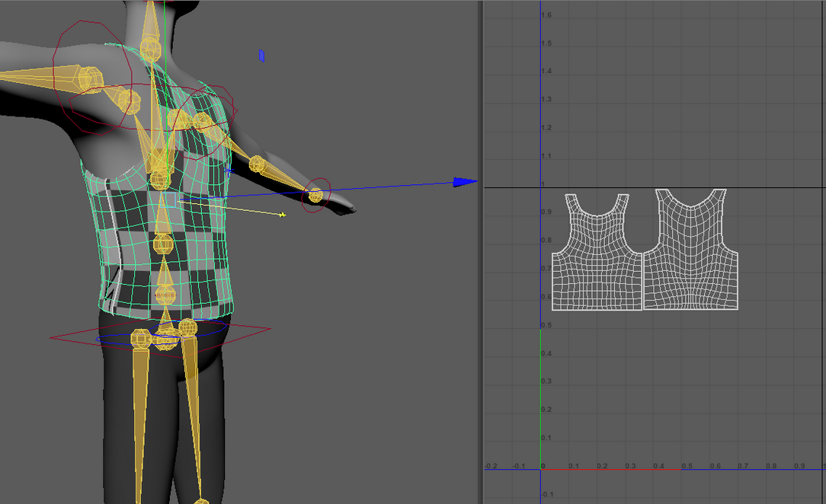This screenshot has height=504, width=826.
Task: Select the wrist joint inside the red circle
Action: 315,196
